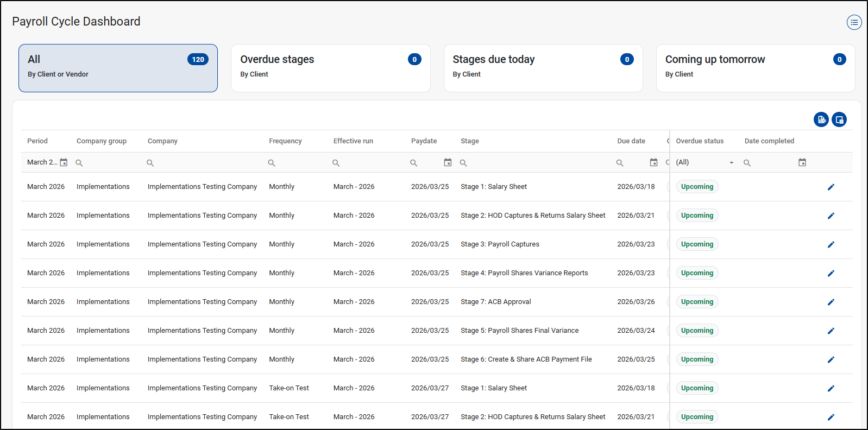Open the Due date filter calendar picker
Screen dimensions: 868x430
[x=653, y=162]
